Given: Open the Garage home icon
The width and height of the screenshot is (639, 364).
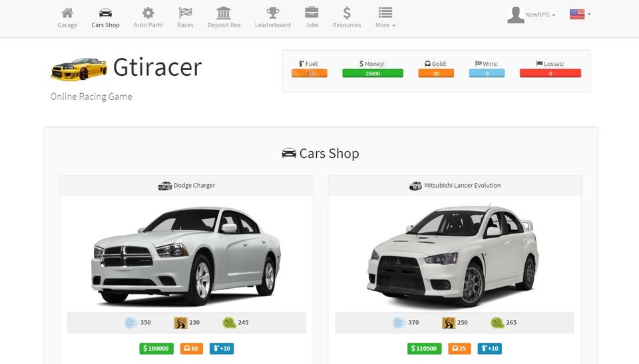Looking at the screenshot, I should pos(67,13).
